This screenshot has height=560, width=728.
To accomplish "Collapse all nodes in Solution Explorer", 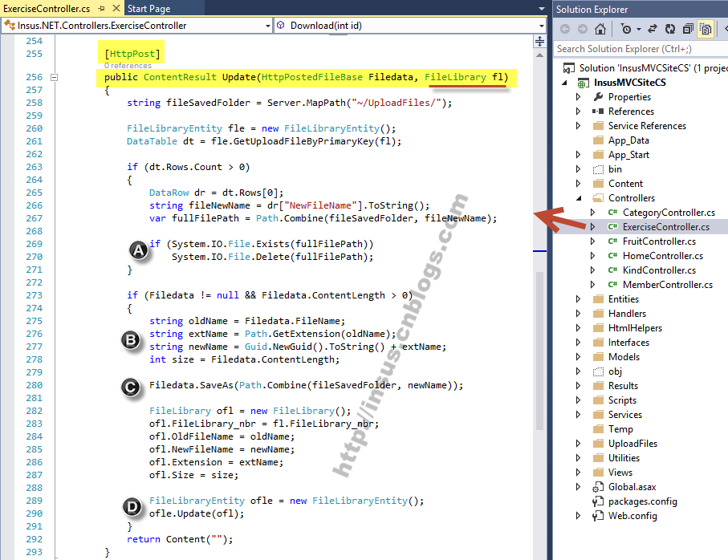I will [688, 29].
